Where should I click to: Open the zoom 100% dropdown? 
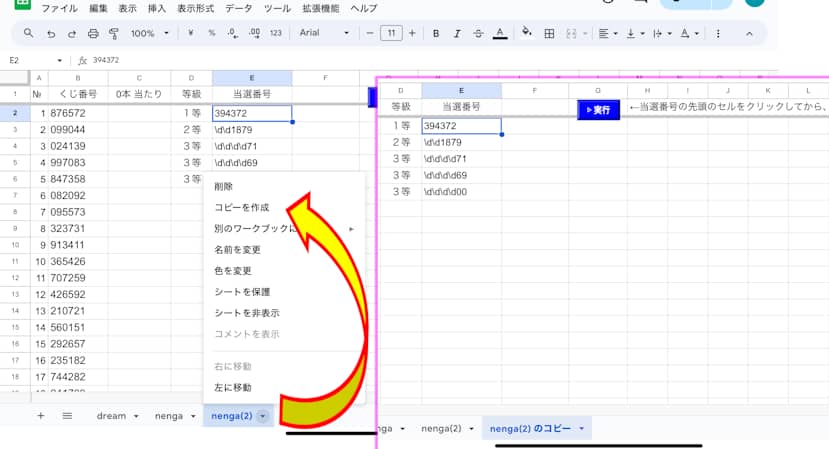click(150, 33)
